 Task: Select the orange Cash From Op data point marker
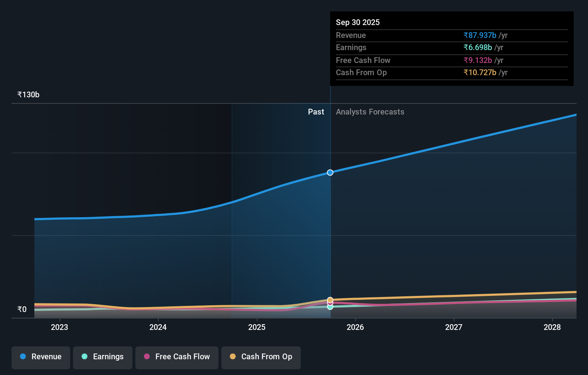coord(330,299)
